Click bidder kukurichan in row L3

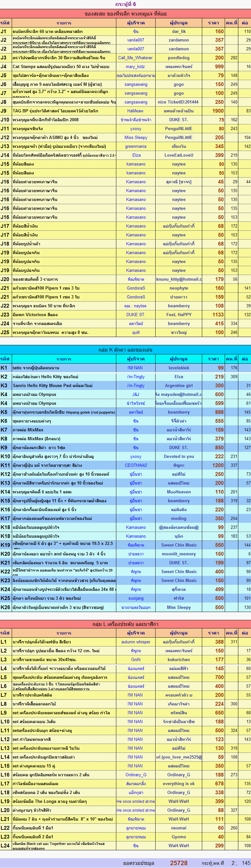pyautogui.click(x=179, y=660)
